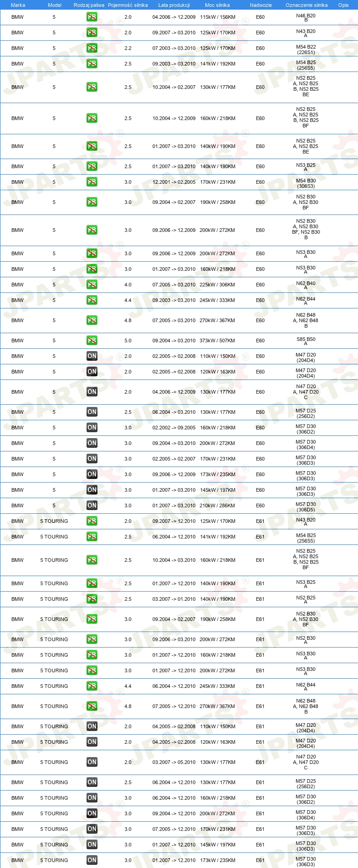Click ON icon in 5 TOURING M57 D25 row

point(92,782)
